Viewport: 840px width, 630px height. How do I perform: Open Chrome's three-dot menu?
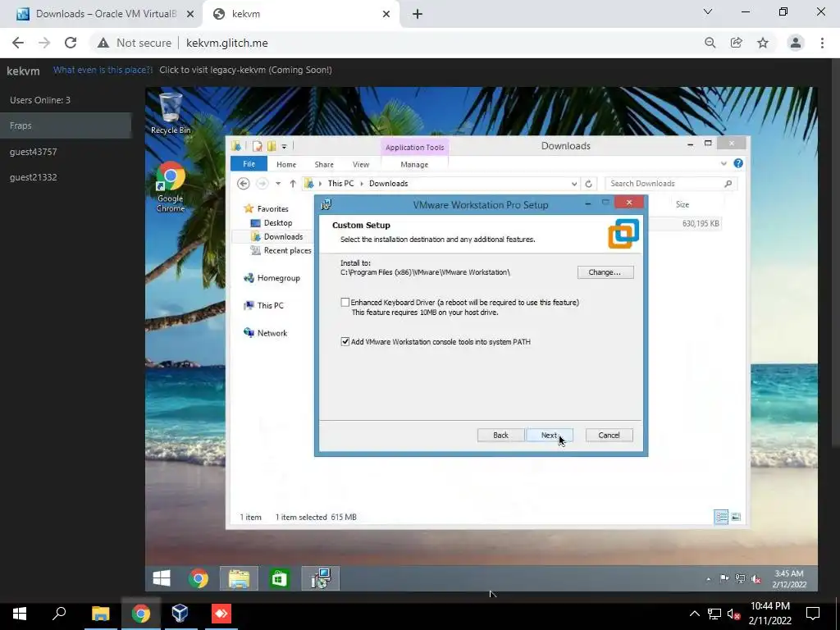pos(822,43)
